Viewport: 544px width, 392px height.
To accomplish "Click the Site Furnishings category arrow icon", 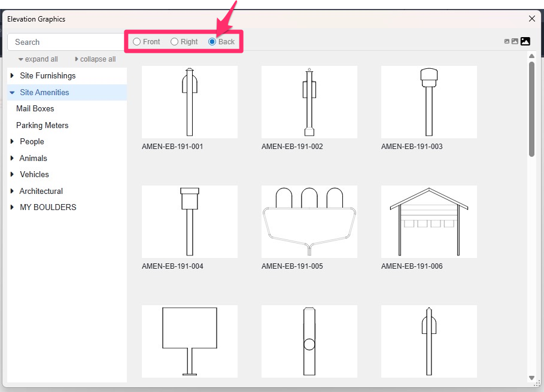I will pyautogui.click(x=12, y=75).
